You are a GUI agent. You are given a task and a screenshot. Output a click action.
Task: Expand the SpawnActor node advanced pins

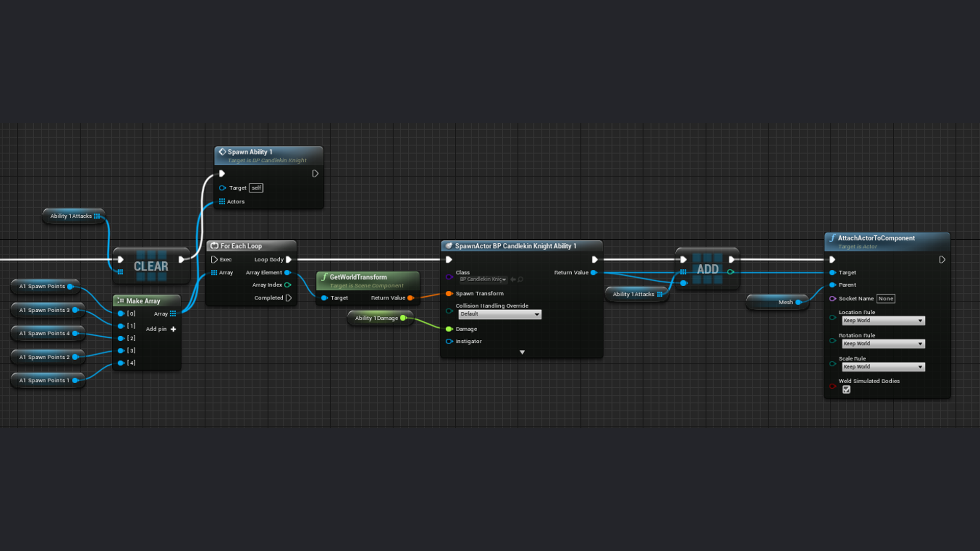[522, 352]
